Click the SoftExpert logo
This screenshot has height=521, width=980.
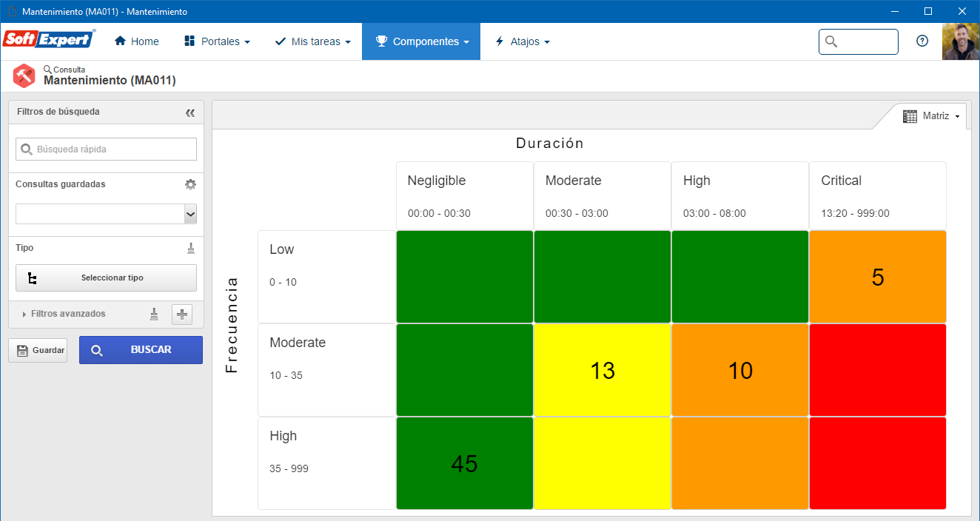(x=50, y=39)
